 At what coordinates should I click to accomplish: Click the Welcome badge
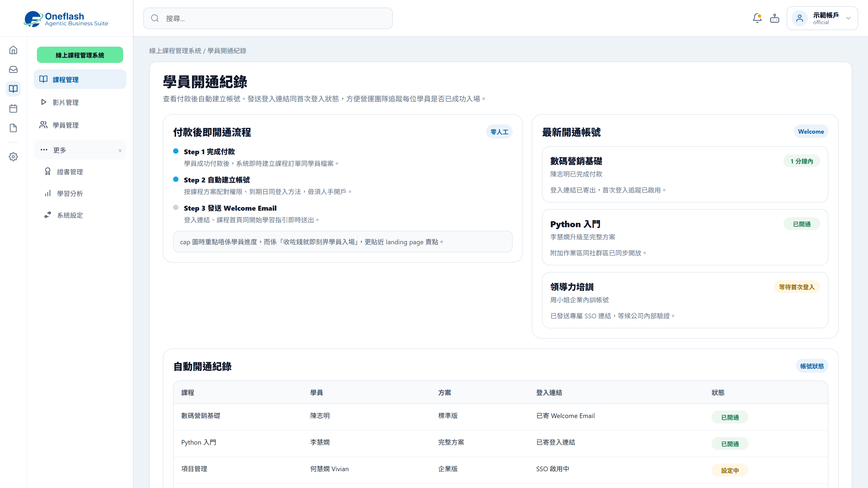811,131
